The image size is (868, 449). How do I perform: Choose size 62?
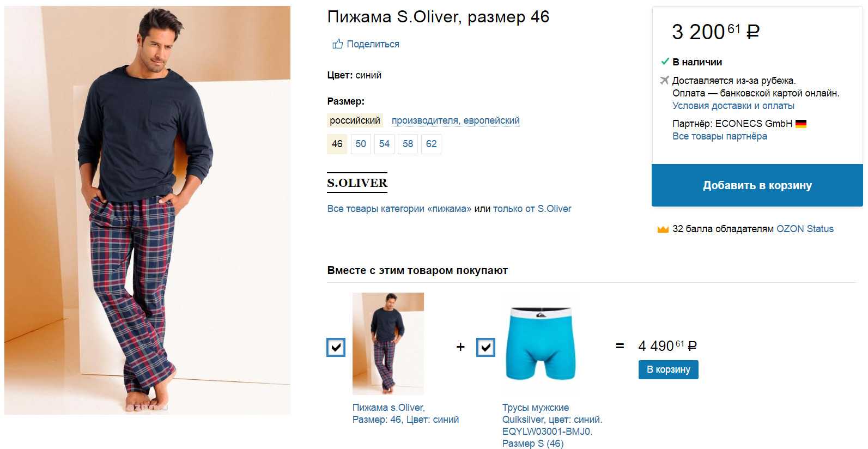(x=431, y=144)
